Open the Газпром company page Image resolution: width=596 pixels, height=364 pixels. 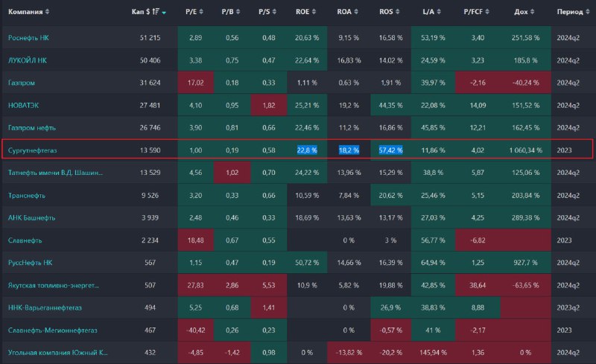pyautogui.click(x=22, y=83)
